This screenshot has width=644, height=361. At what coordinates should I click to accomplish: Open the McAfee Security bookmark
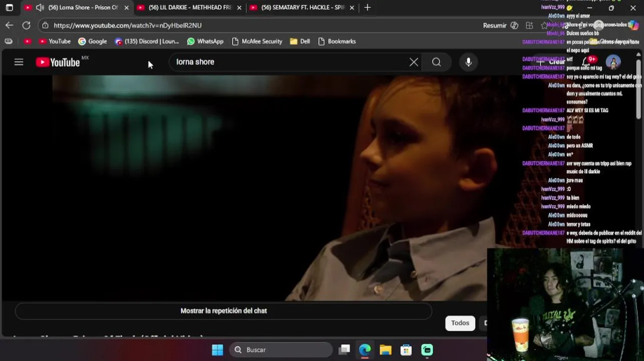pyautogui.click(x=257, y=42)
